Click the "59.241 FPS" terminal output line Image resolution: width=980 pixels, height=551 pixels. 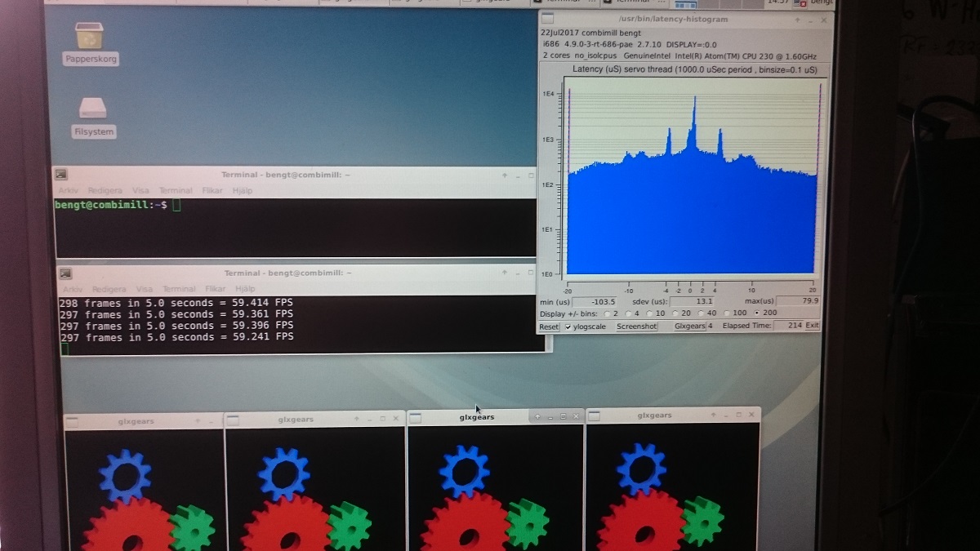tap(176, 337)
